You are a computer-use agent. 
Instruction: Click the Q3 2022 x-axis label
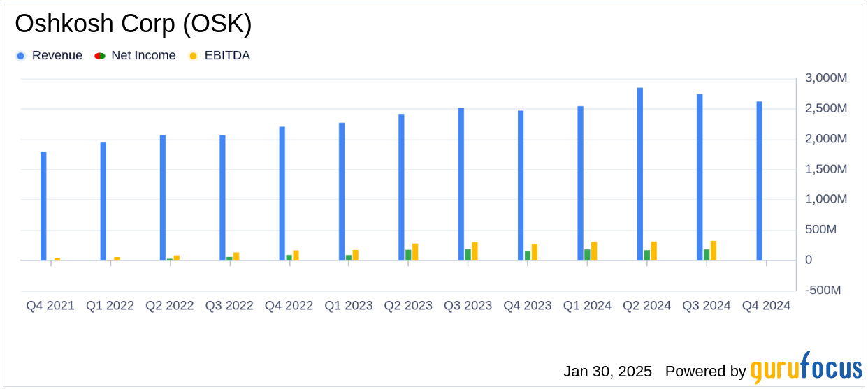point(229,306)
